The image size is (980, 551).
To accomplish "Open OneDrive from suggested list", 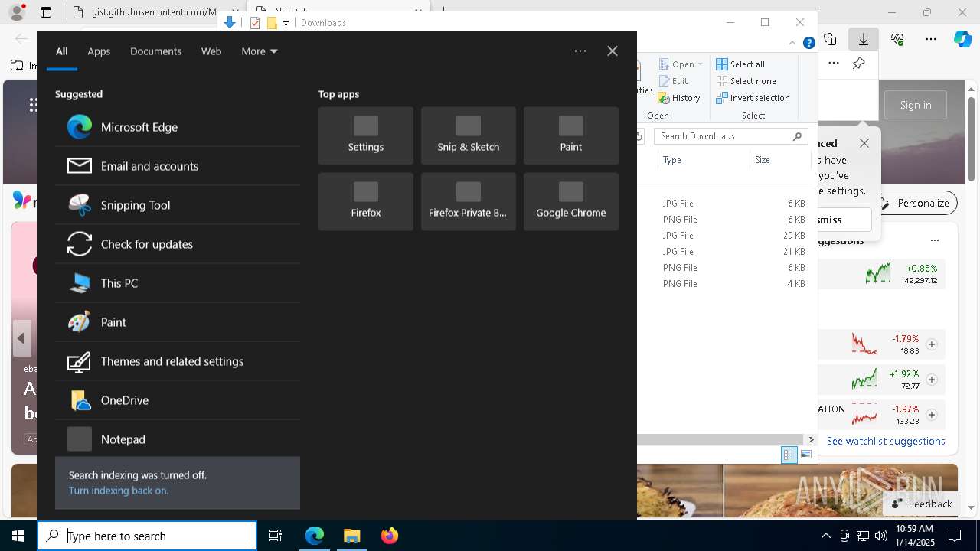I will [x=178, y=400].
